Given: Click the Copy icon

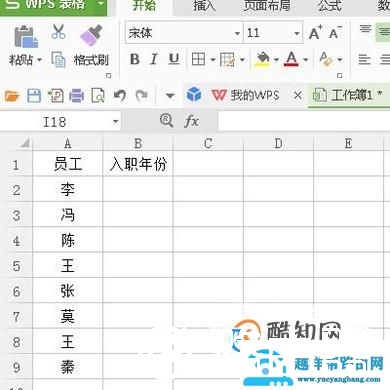Looking at the screenshot, I should (59, 59).
